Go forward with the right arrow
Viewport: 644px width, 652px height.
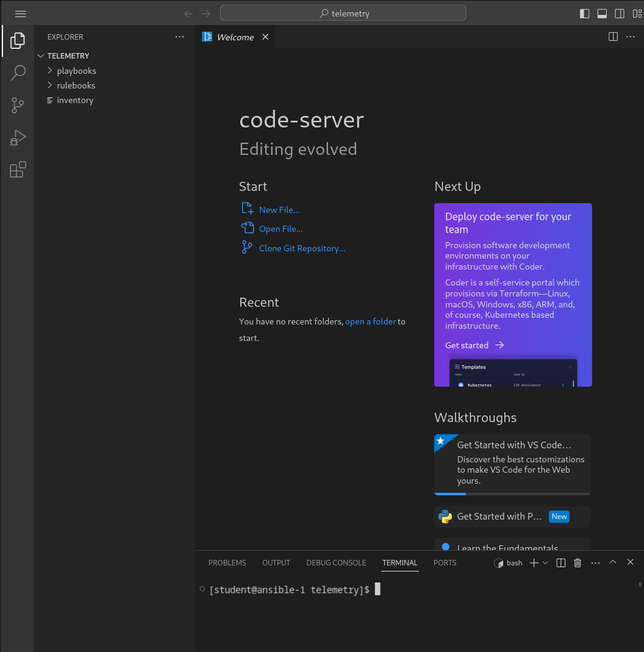pyautogui.click(x=206, y=13)
